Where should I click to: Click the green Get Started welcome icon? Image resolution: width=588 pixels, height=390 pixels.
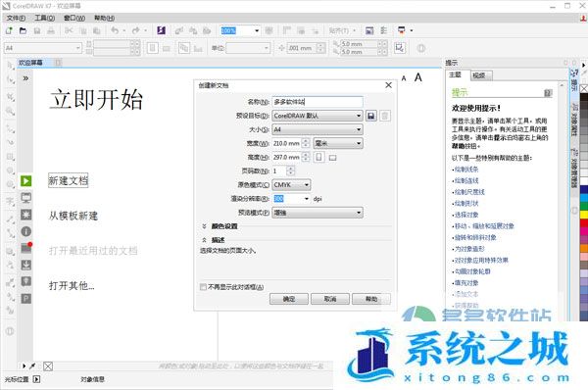click(25, 181)
